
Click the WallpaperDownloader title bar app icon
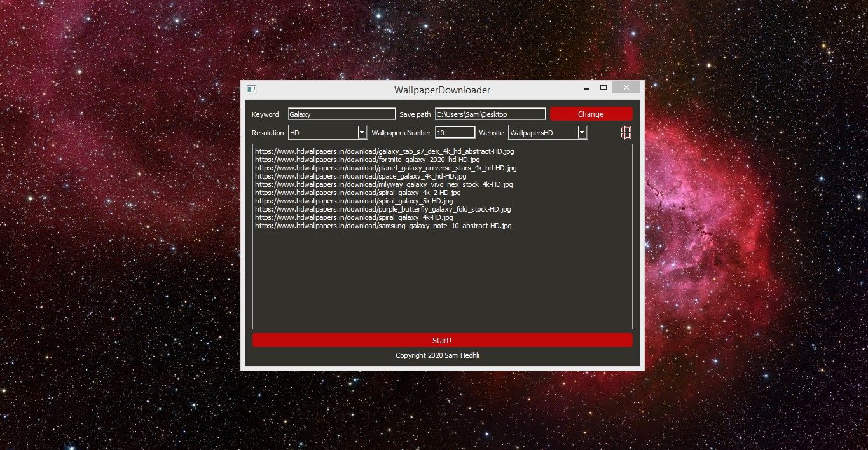point(251,89)
